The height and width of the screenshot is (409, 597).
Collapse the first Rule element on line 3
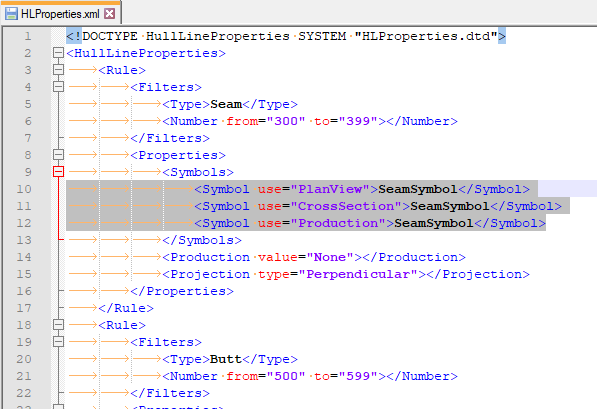pos(58,70)
